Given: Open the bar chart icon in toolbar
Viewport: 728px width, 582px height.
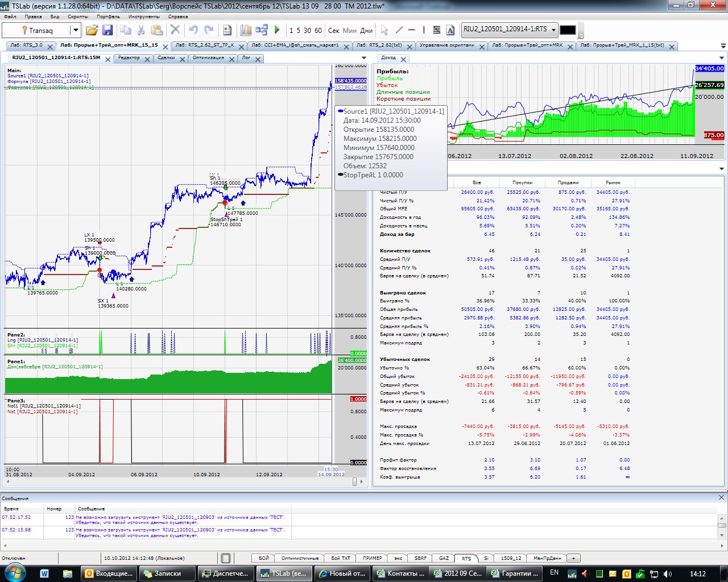Looking at the screenshot, I should click(x=246, y=30).
